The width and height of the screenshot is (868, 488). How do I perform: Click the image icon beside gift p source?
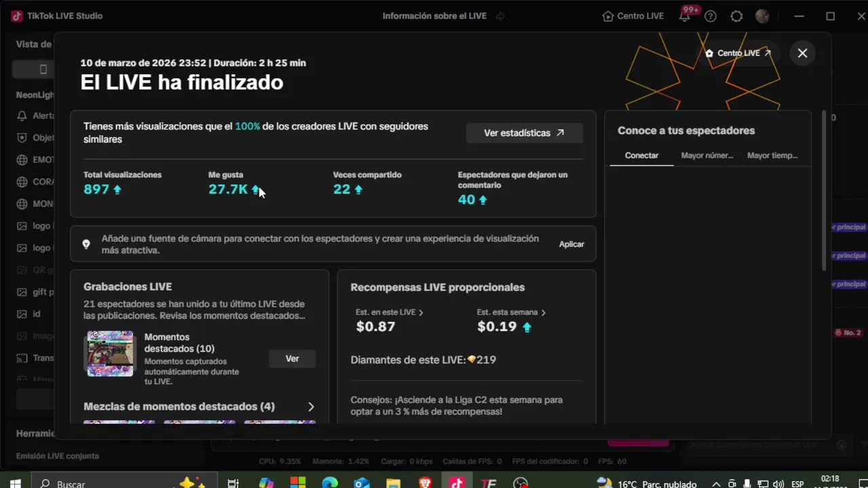pos(22,292)
